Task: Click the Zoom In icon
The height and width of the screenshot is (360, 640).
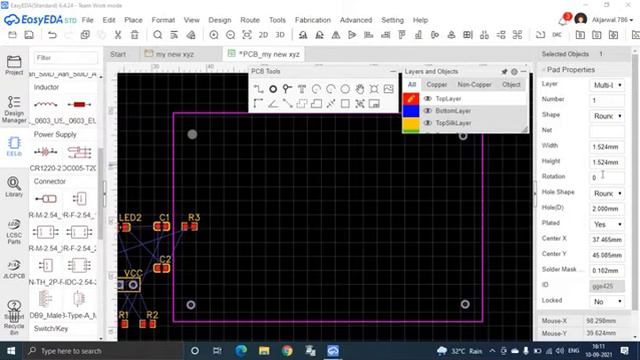Action: (214, 35)
